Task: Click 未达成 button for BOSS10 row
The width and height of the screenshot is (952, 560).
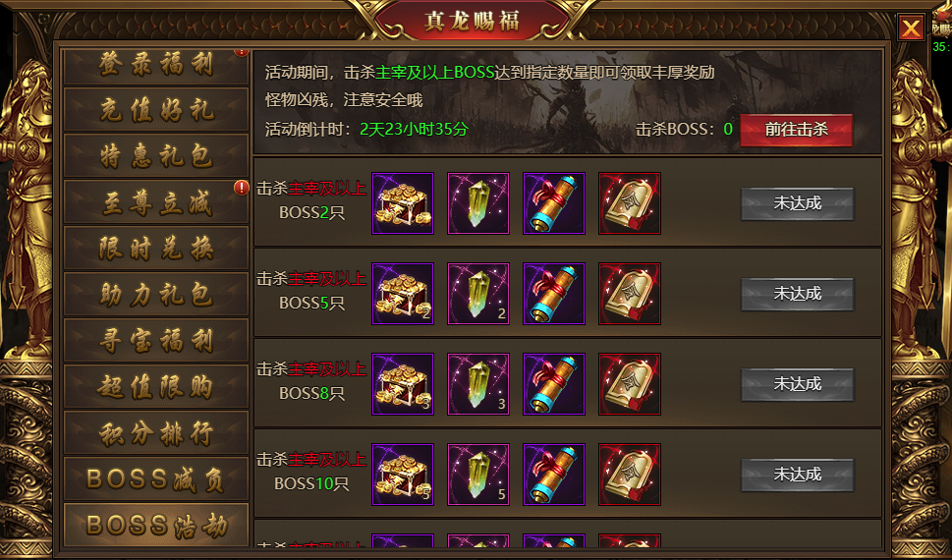Action: coord(797,475)
